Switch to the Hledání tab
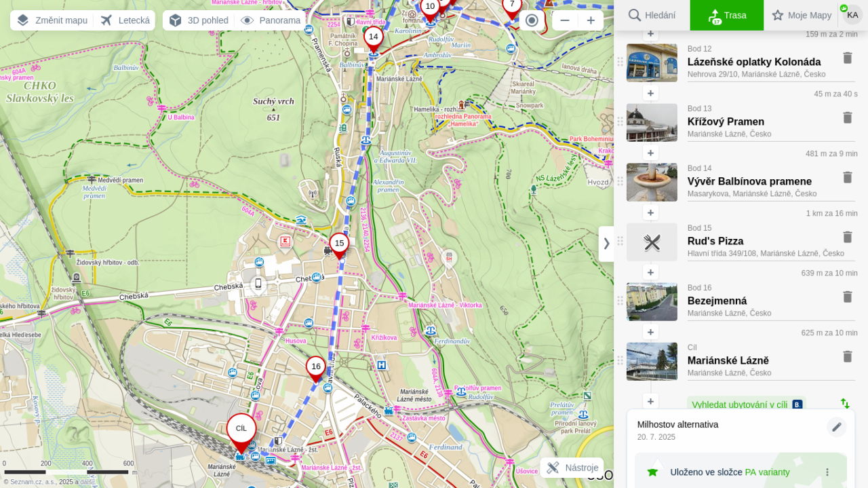This screenshot has height=488, width=868. tap(652, 15)
